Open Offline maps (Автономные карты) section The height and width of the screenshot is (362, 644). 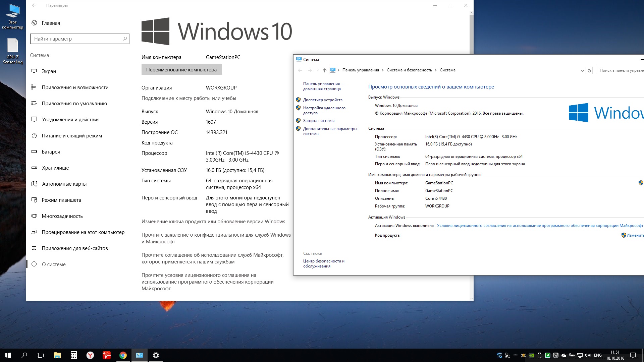pyautogui.click(x=64, y=184)
